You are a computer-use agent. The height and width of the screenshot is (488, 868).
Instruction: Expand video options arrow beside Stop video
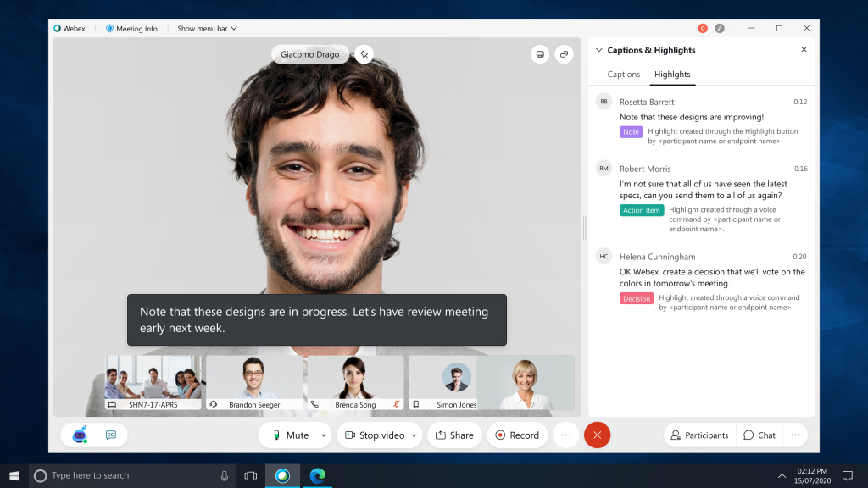point(414,435)
